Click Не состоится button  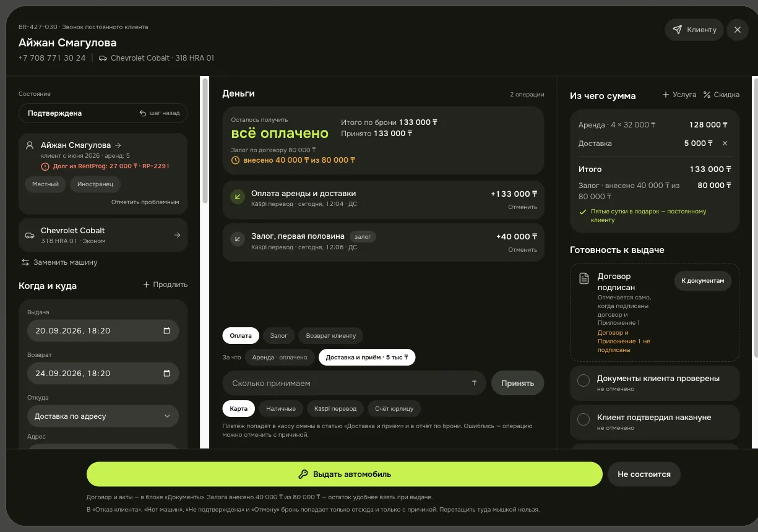pyautogui.click(x=644, y=474)
